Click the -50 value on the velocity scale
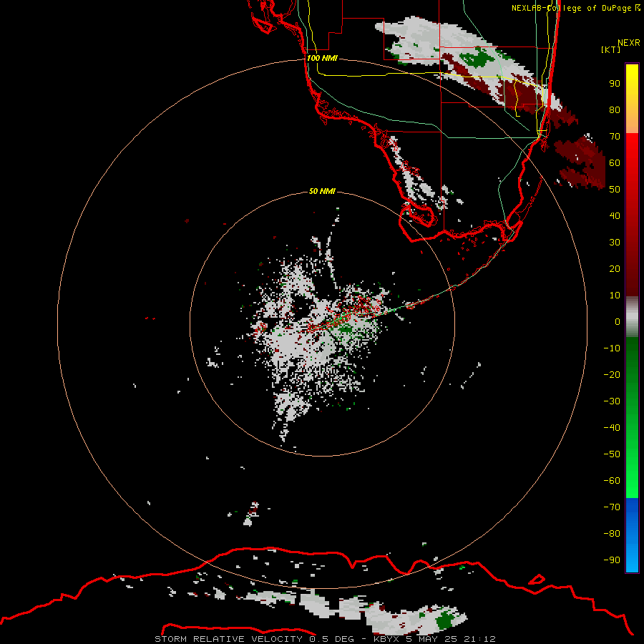The image size is (644, 644). coord(612,454)
